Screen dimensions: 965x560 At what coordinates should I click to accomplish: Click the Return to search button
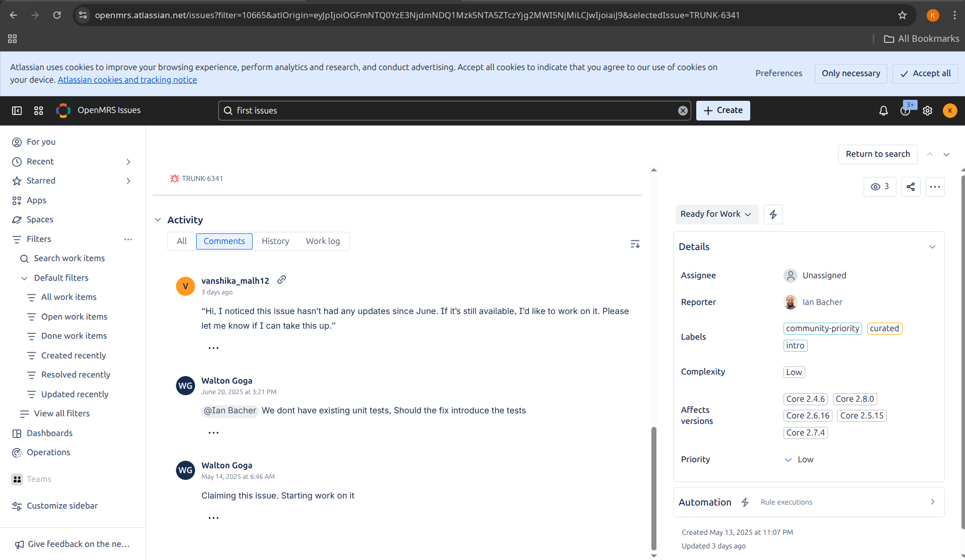pyautogui.click(x=877, y=154)
